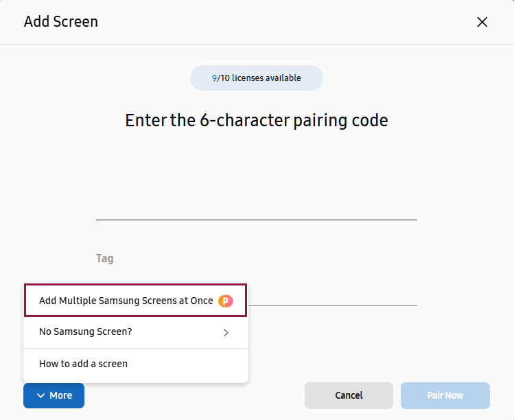Click the visible underline of the Tag field
Screen dimensions: 514x420
(333, 305)
